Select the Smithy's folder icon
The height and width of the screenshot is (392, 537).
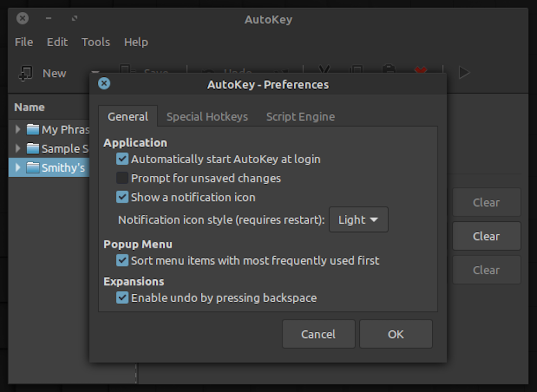click(33, 168)
